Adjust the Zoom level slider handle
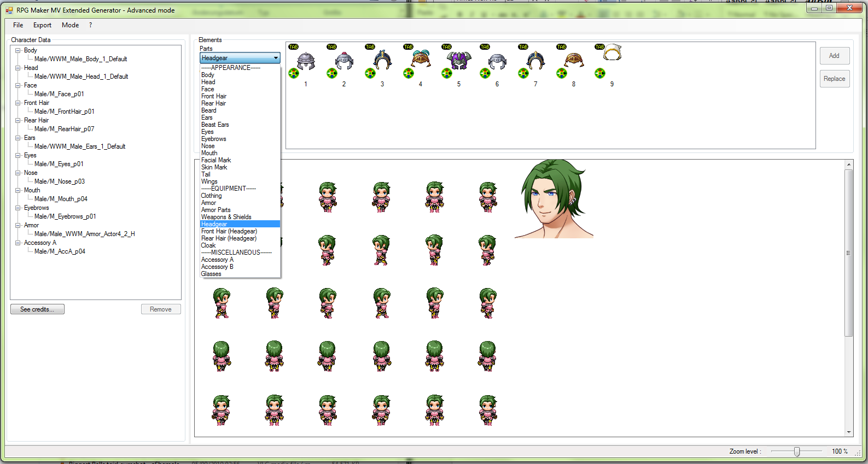Screen dimensions: 868x464 [797, 451]
